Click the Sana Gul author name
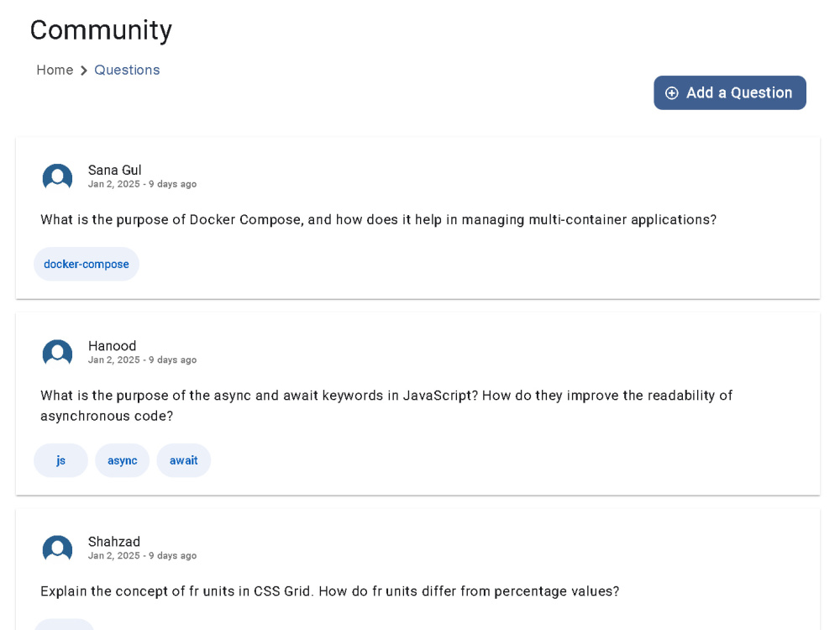This screenshot has width=840, height=630. (114, 170)
